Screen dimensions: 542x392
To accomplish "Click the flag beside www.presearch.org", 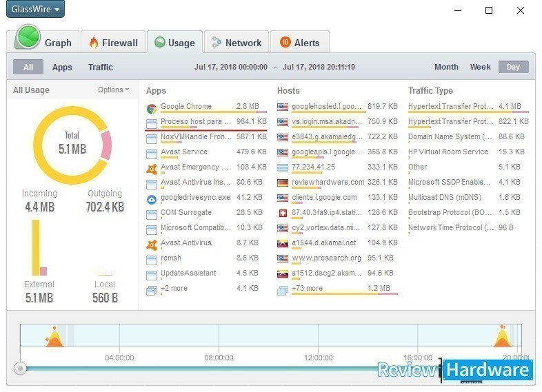I will point(283,258).
